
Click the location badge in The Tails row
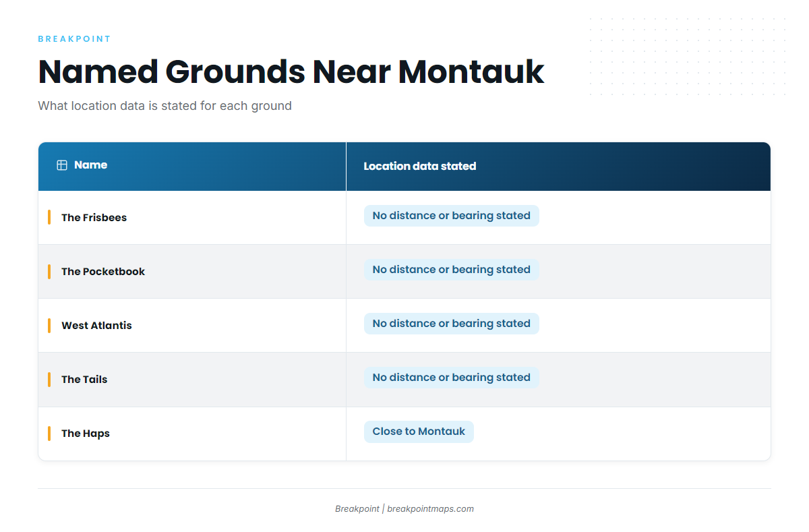point(452,378)
